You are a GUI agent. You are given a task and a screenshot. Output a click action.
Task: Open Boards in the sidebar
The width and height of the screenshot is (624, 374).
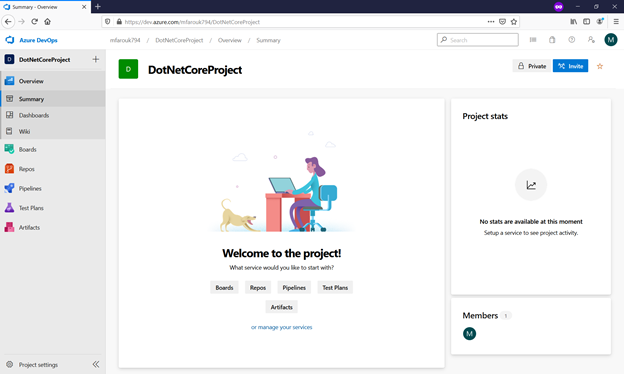pyautogui.click(x=53, y=150)
